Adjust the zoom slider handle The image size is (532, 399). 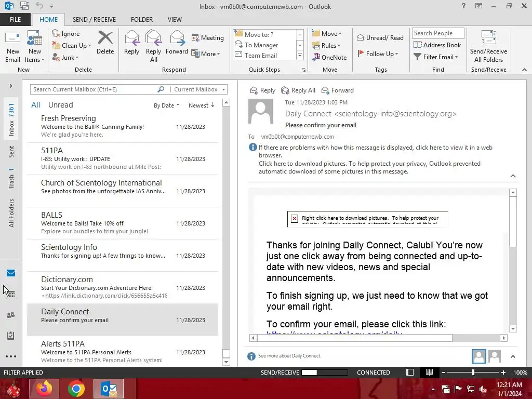[473, 372]
